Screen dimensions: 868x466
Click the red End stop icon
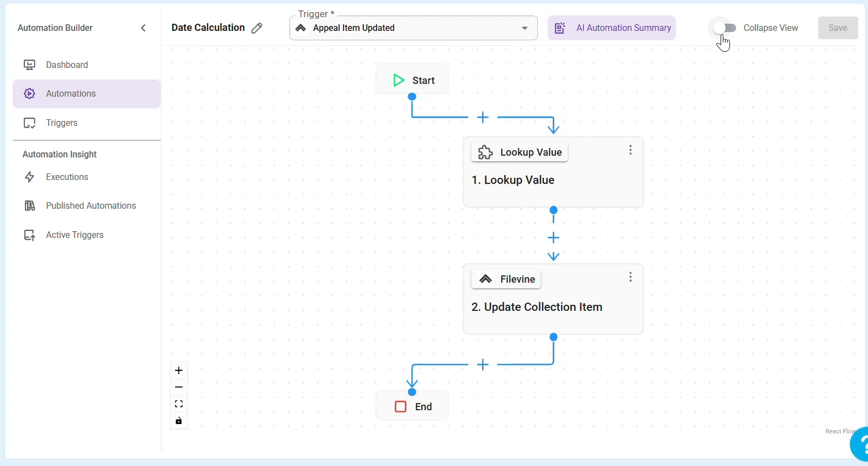click(x=401, y=407)
